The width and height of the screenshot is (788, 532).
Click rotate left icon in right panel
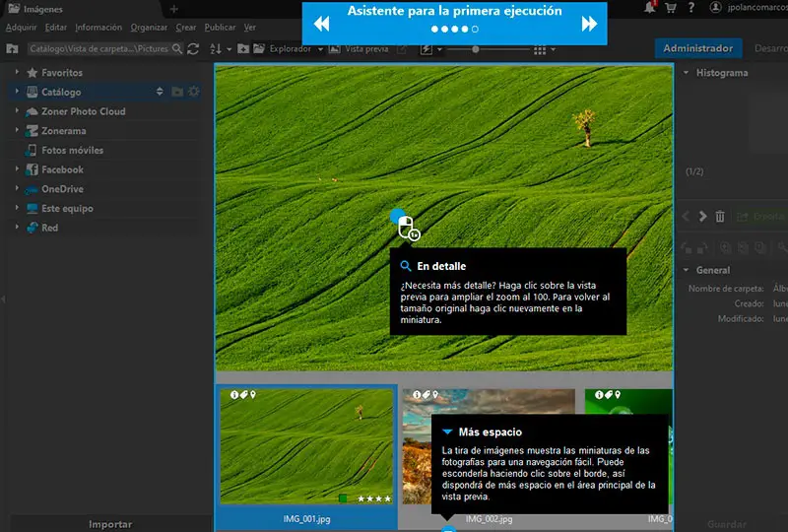686,247
